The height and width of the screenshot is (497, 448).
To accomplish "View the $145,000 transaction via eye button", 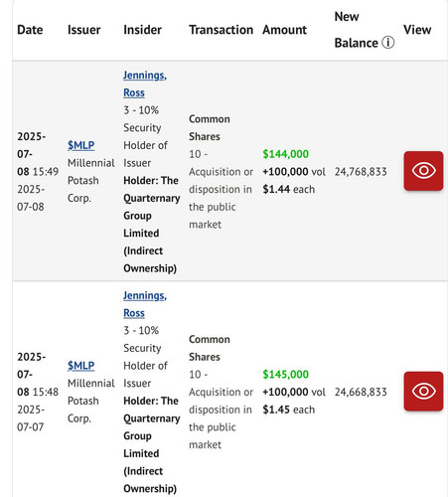I will point(423,392).
